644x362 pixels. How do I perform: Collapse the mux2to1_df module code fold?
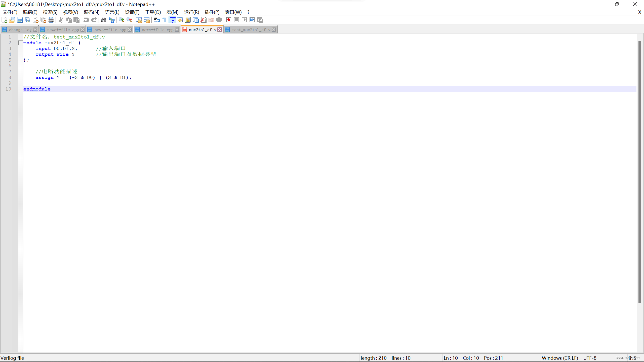pyautogui.click(x=21, y=43)
